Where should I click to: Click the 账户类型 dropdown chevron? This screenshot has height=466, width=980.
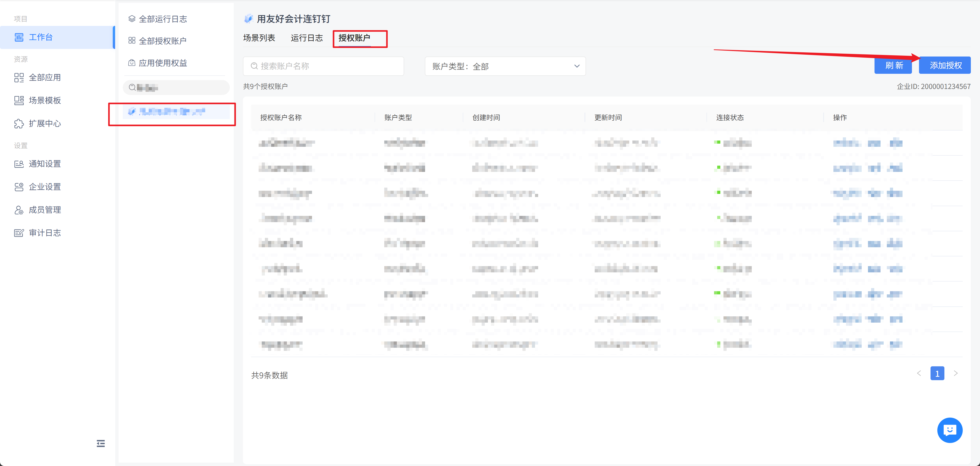[577, 66]
